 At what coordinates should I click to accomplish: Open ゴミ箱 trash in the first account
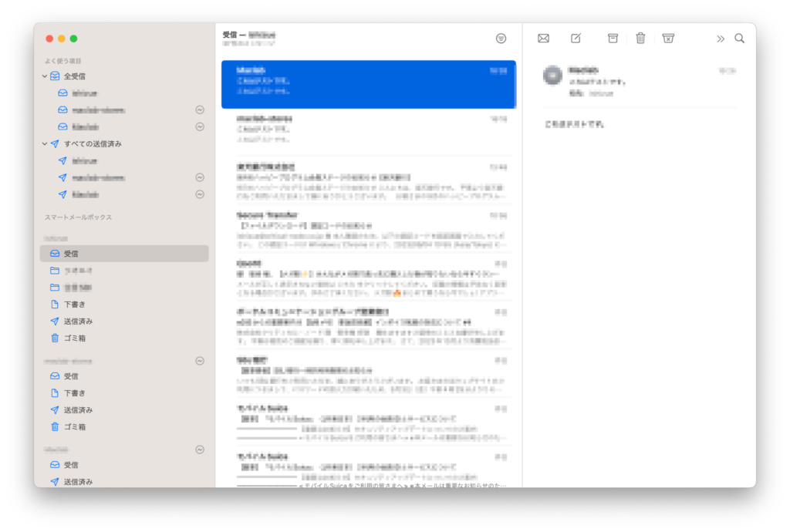[124, 338]
